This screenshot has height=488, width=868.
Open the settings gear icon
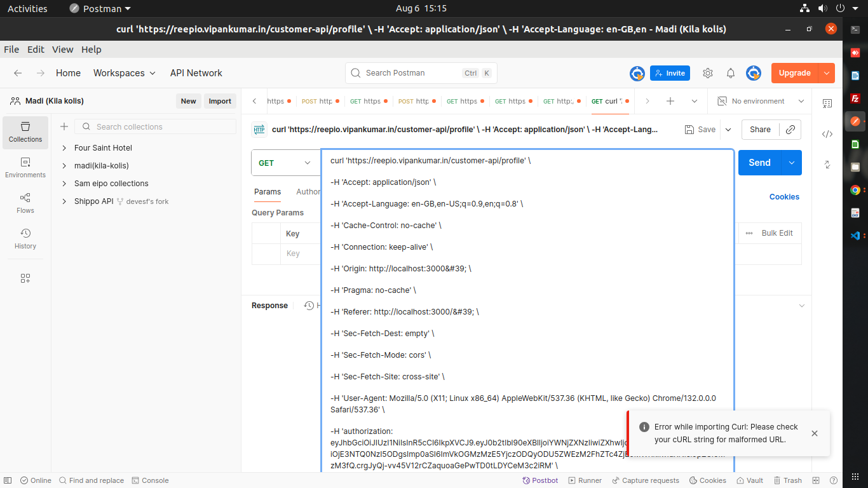[x=708, y=73]
